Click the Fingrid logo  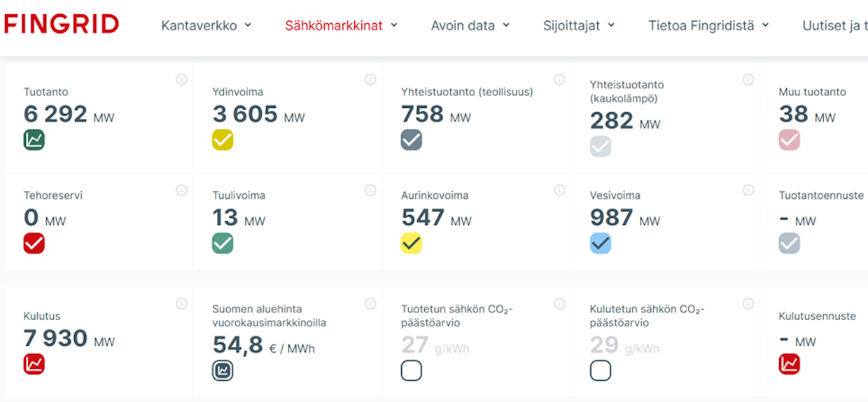click(x=62, y=25)
